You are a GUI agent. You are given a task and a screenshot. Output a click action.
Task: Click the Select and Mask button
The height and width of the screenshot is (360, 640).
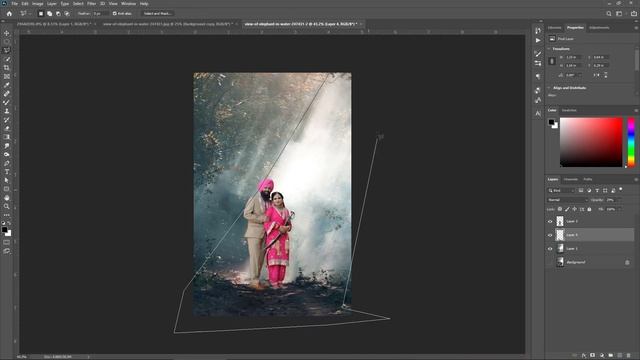pyautogui.click(x=157, y=13)
